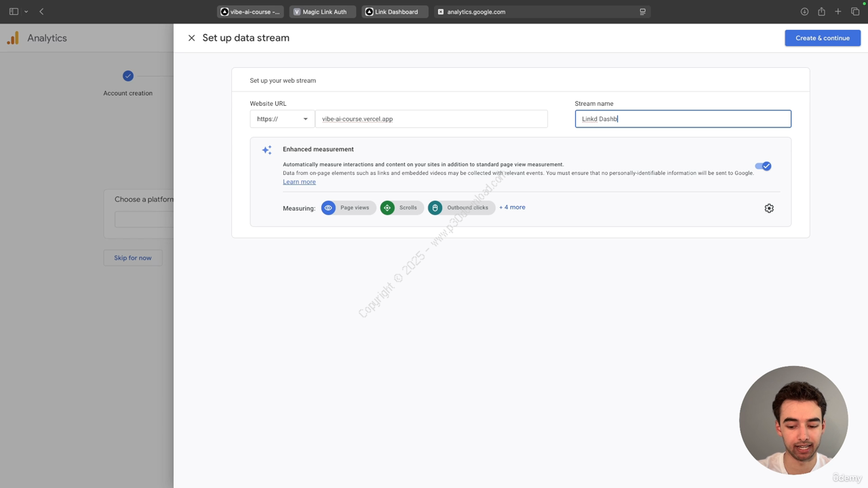Show all tabs overview in Safari
Image resolution: width=868 pixels, height=488 pixels.
pyautogui.click(x=855, y=12)
